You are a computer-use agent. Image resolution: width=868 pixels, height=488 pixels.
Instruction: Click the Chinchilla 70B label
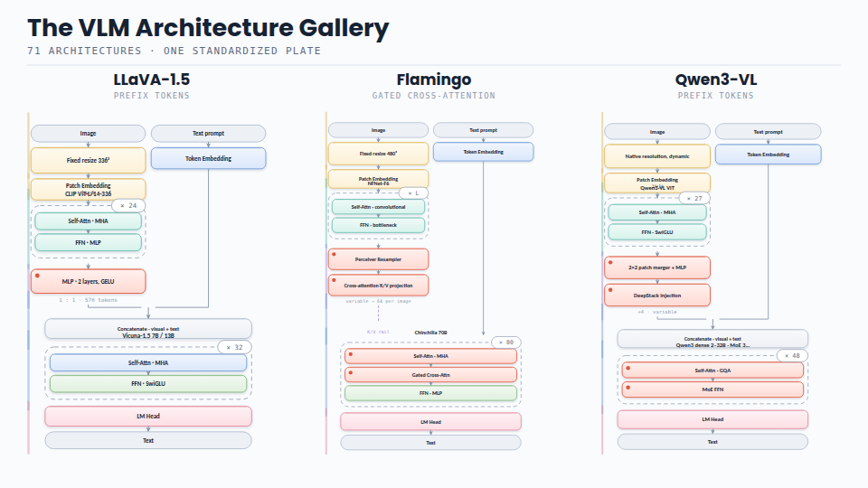point(430,333)
